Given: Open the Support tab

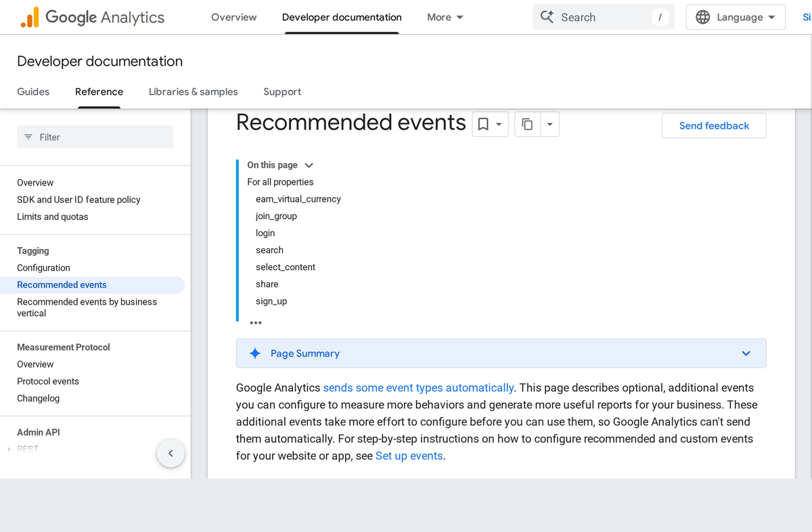Looking at the screenshot, I should tap(282, 91).
